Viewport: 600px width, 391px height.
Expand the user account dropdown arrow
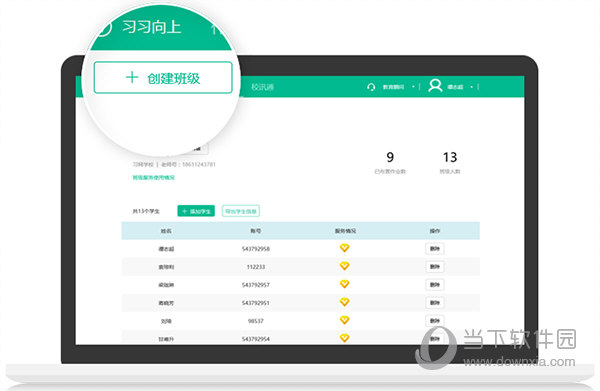pos(472,87)
